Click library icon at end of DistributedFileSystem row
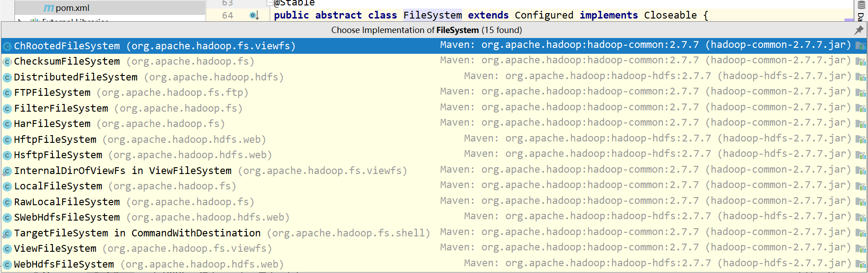This screenshot has height=273, width=868. 861,77
